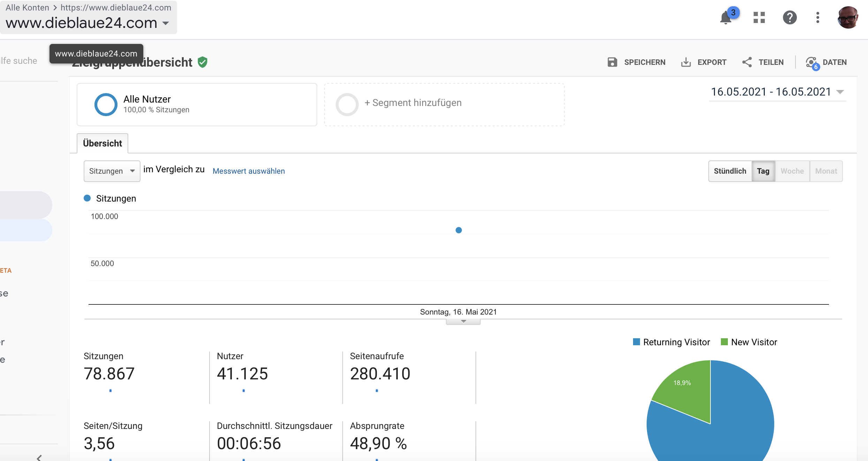868x461 pixels.
Task: Open the three-dot more options menu
Action: pos(817,17)
